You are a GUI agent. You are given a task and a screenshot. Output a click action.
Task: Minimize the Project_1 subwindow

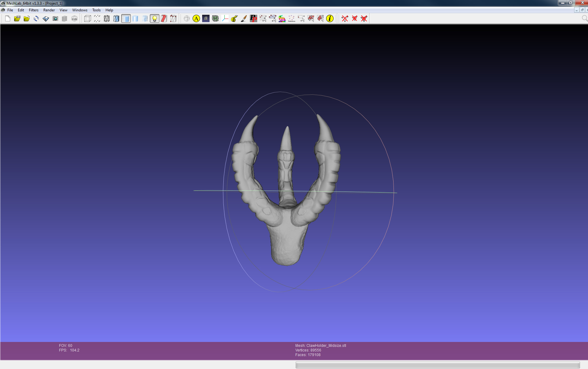point(577,10)
